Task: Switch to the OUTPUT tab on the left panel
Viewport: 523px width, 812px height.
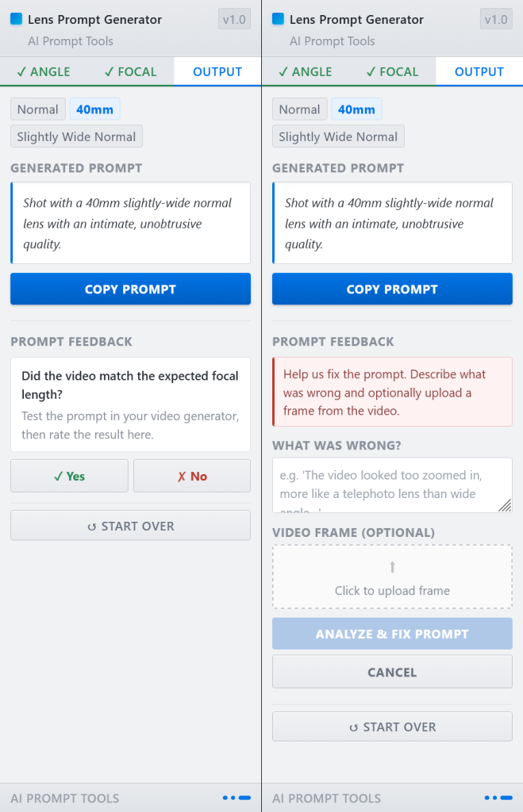Action: [x=217, y=71]
